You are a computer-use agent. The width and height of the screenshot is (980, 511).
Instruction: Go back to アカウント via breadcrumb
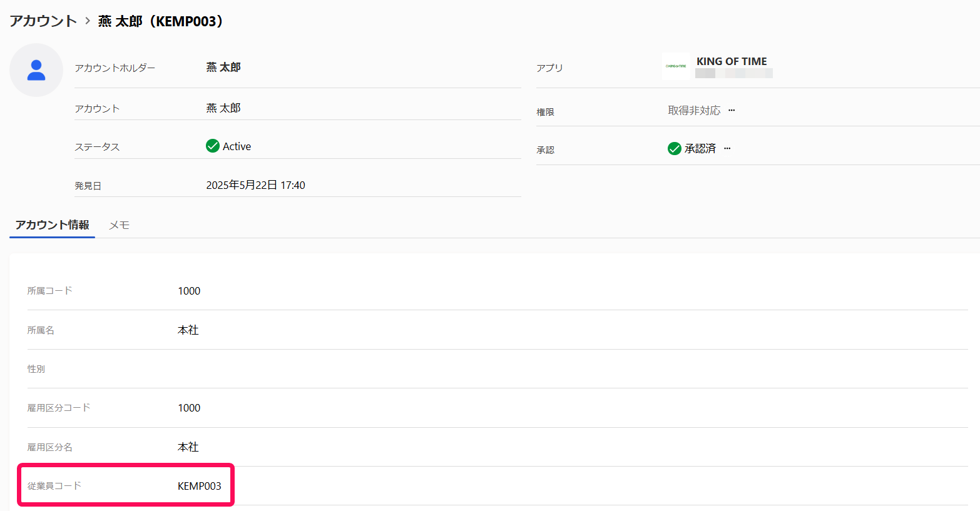point(43,21)
